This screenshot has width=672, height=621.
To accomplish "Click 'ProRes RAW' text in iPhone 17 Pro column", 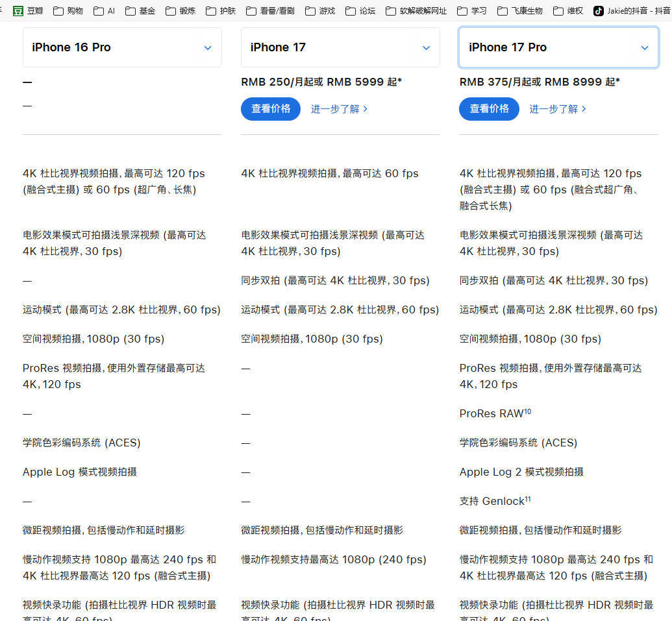I will coord(492,414).
